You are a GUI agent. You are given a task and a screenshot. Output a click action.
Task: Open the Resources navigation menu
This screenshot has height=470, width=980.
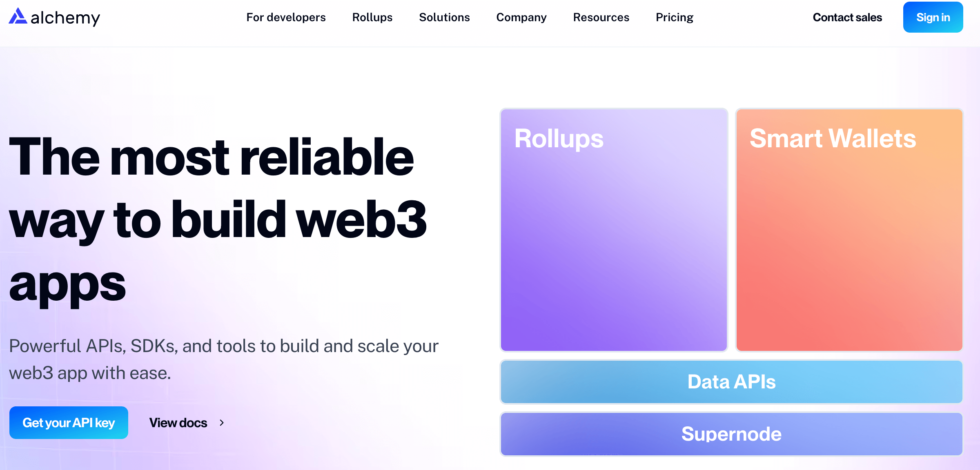coord(601,17)
